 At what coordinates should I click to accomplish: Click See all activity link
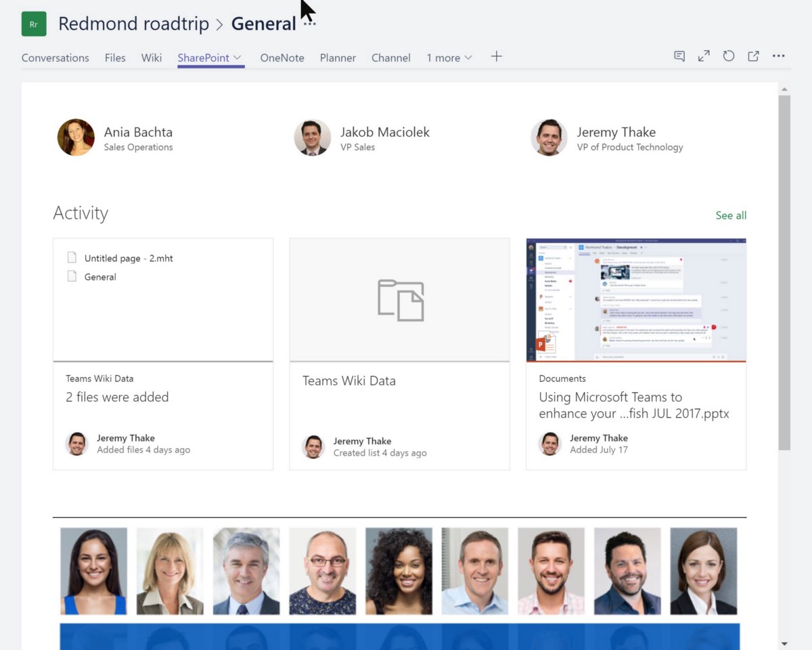tap(731, 215)
